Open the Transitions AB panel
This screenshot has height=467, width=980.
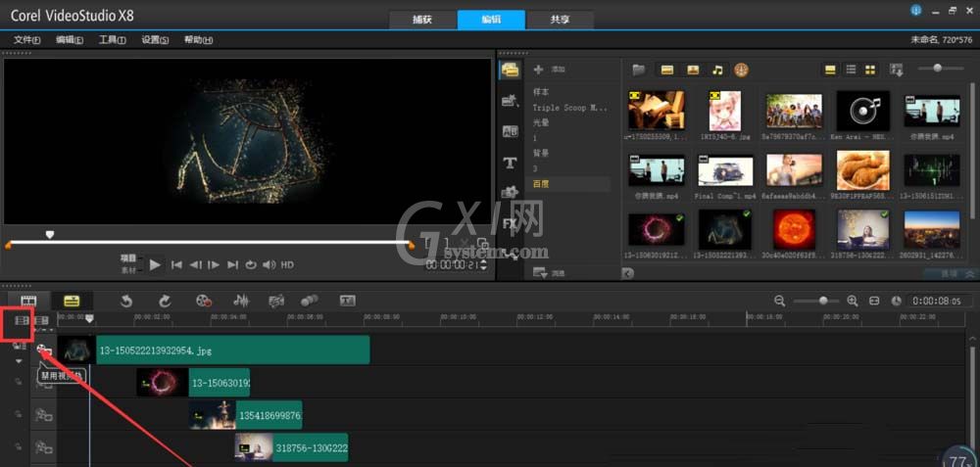(510, 131)
